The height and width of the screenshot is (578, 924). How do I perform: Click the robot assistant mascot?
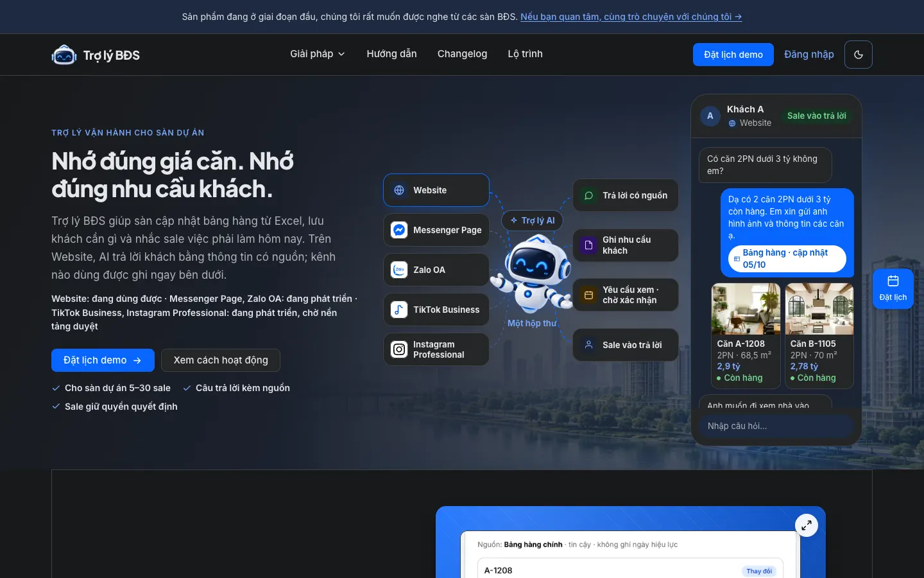[532, 273]
